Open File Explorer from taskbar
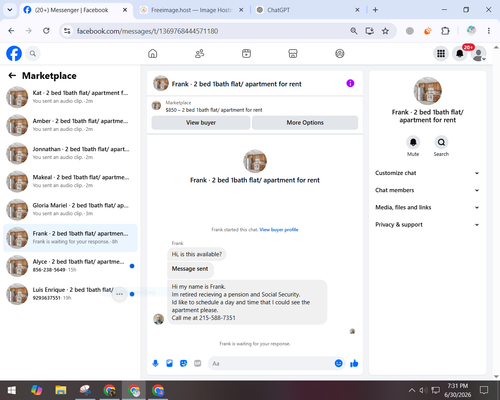 60,390
